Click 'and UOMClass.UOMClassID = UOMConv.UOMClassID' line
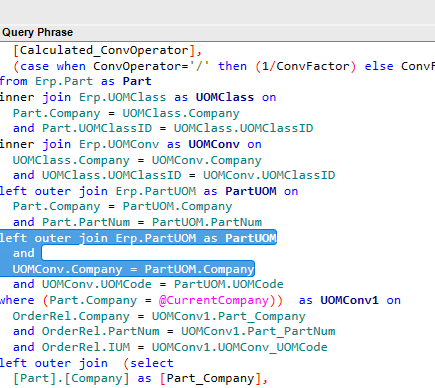The width and height of the screenshot is (435, 388). point(174,175)
